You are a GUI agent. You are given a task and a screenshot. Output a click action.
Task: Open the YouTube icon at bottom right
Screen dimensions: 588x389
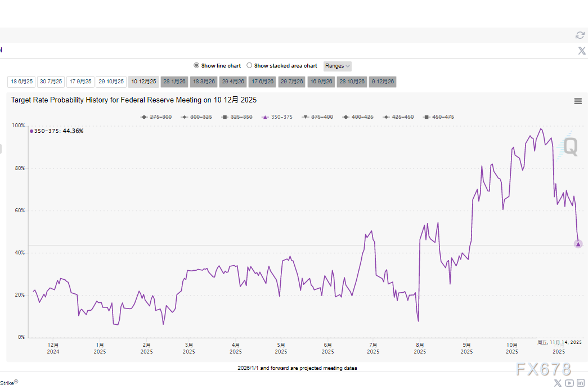pyautogui.click(x=569, y=383)
